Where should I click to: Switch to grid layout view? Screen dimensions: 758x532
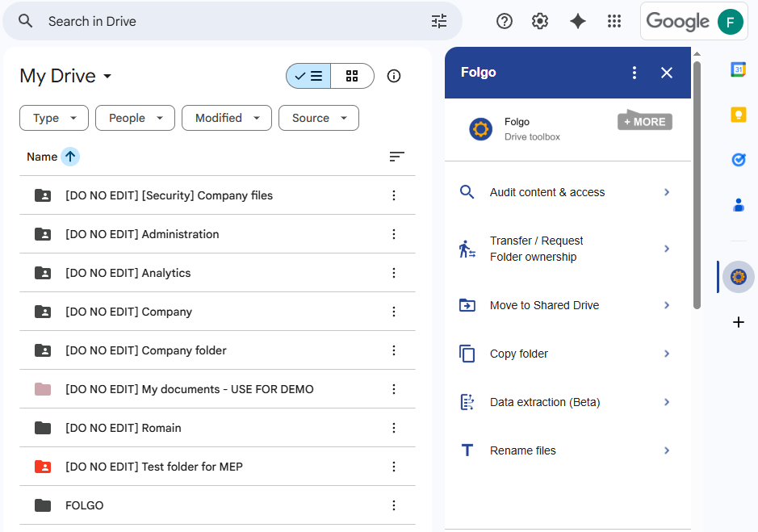tap(352, 76)
